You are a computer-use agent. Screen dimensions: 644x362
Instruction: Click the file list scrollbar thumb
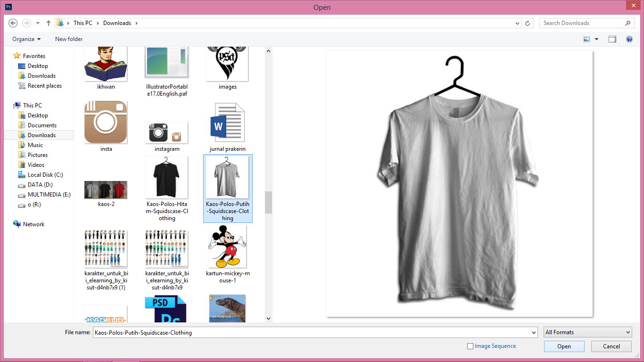[268, 202]
